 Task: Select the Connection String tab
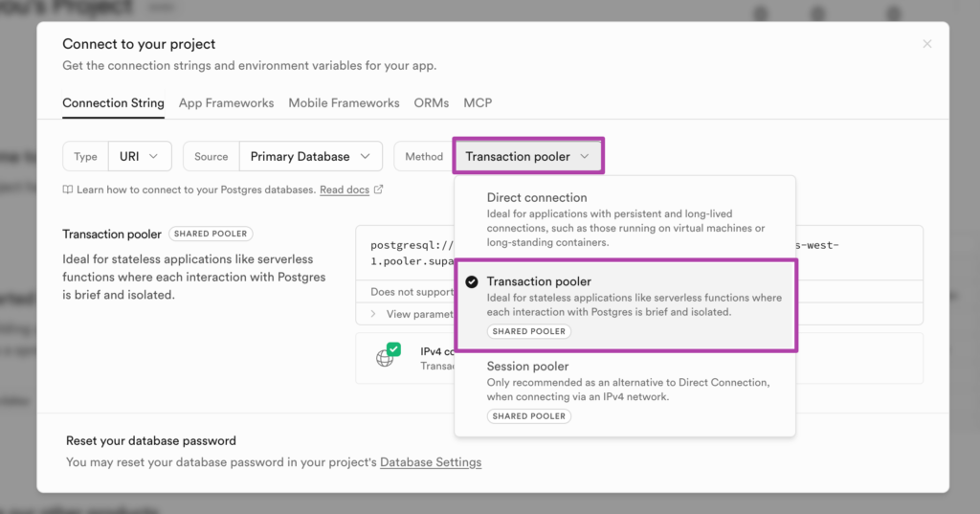113,103
